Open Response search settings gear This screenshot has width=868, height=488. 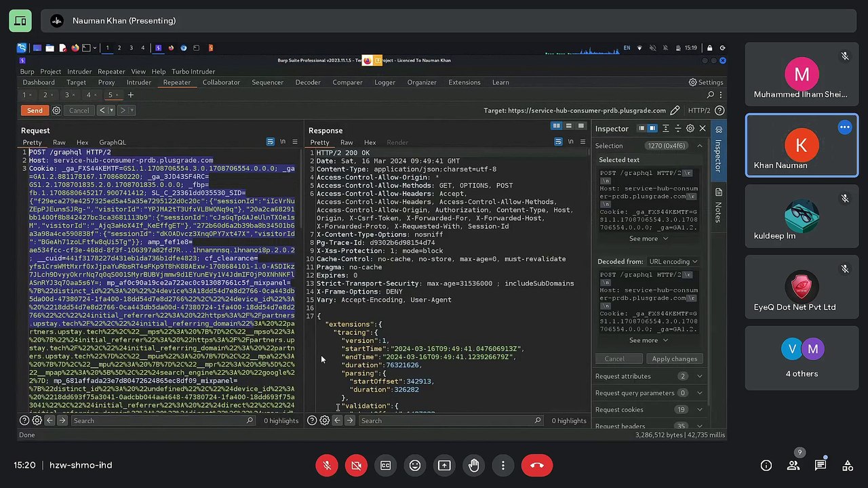[325, 420]
